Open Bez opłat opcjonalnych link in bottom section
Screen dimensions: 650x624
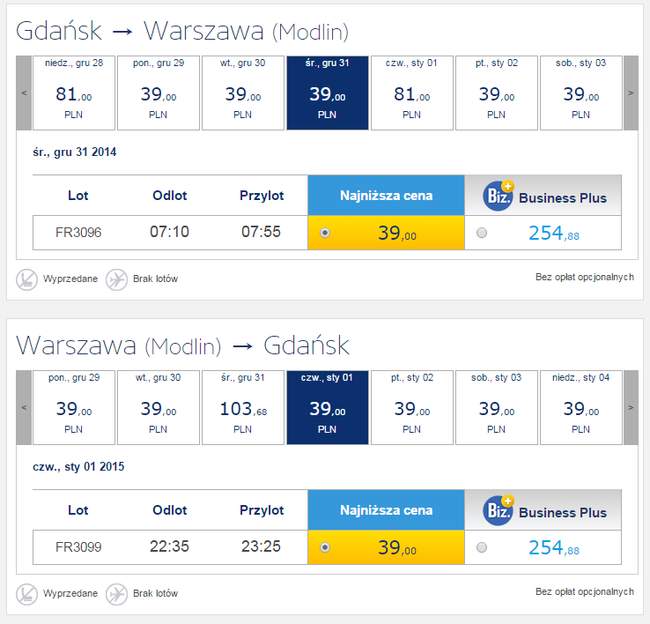[585, 592]
